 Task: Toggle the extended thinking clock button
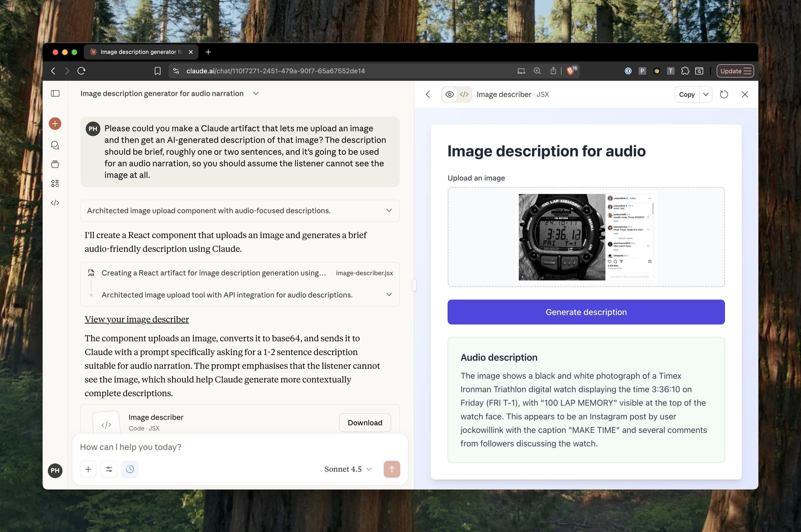130,469
